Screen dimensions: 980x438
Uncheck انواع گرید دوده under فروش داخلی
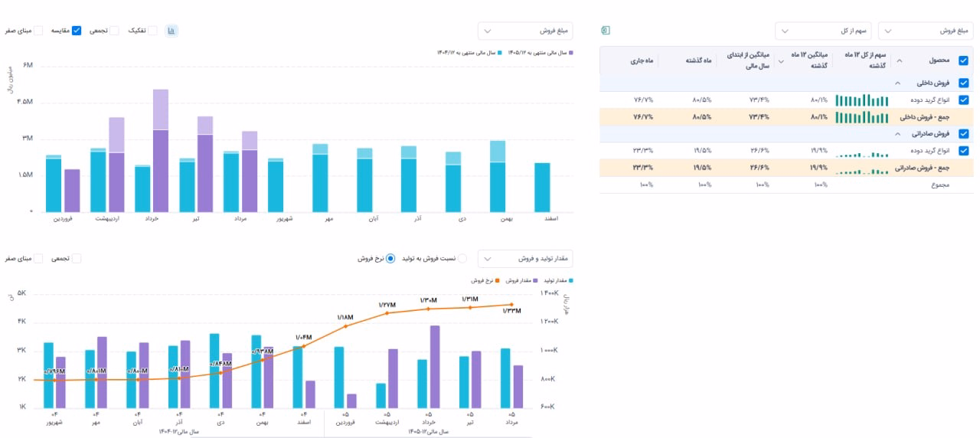pyautogui.click(x=963, y=100)
